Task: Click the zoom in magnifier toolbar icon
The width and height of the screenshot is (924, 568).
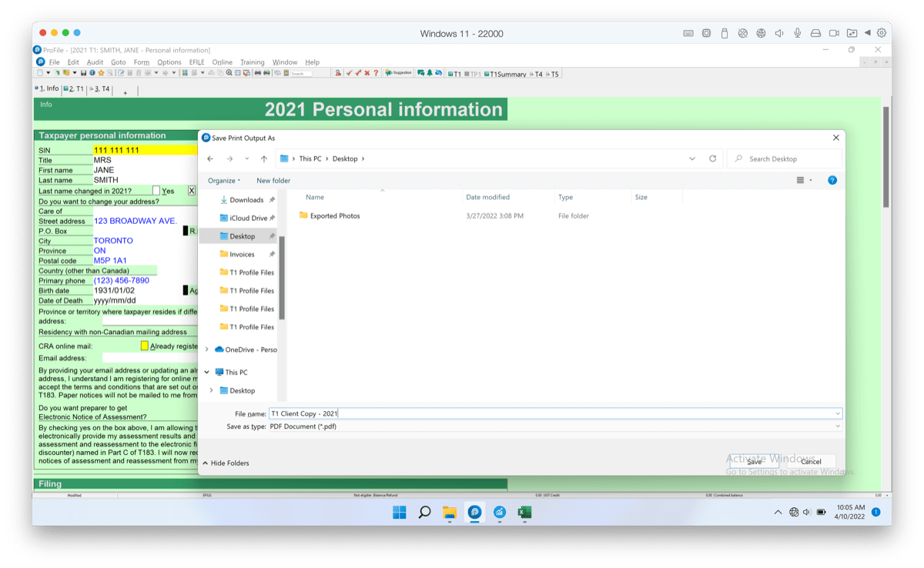Action: point(229,73)
